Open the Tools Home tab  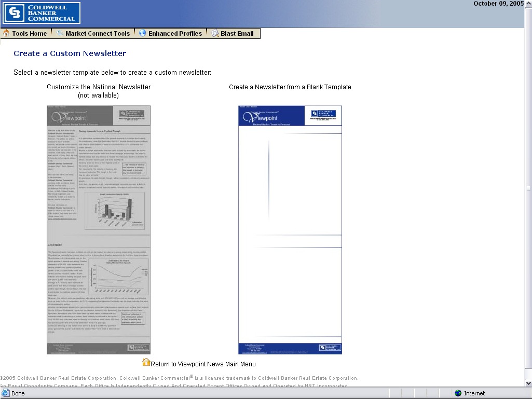(x=29, y=34)
